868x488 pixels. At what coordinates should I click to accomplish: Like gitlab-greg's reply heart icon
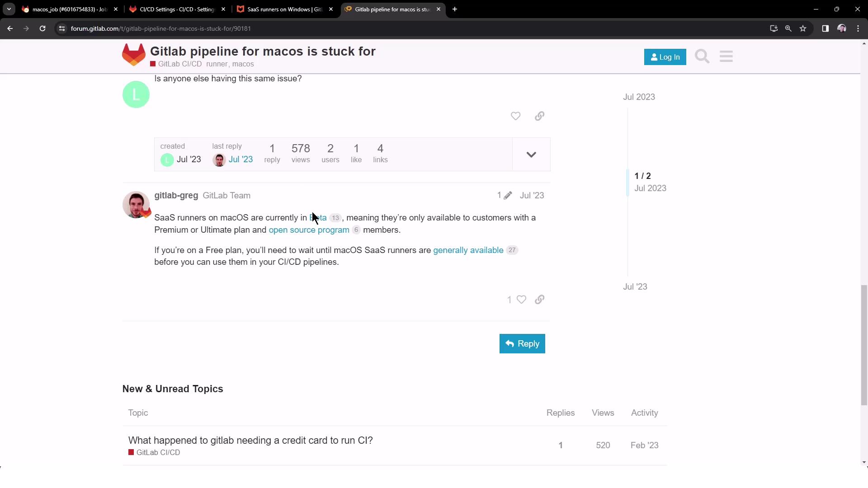(x=521, y=300)
